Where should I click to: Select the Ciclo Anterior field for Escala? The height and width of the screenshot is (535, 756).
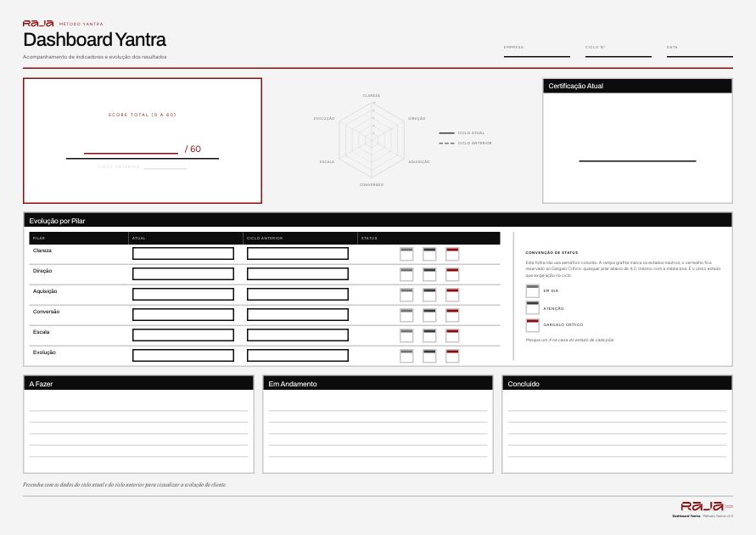[298, 335]
